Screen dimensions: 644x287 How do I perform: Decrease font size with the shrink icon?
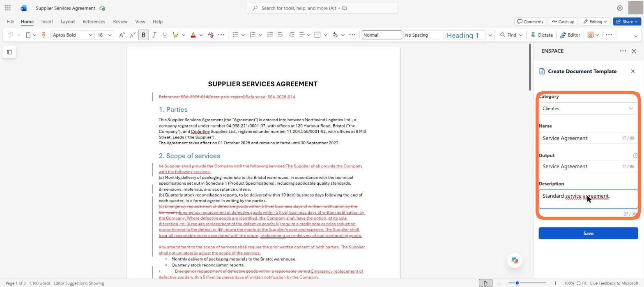click(x=132, y=35)
